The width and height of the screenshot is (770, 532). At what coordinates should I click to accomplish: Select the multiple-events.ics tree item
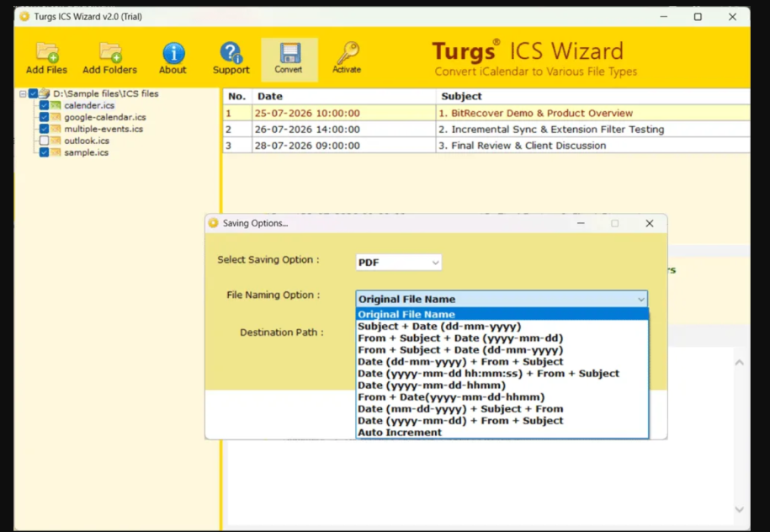pyautogui.click(x=104, y=129)
